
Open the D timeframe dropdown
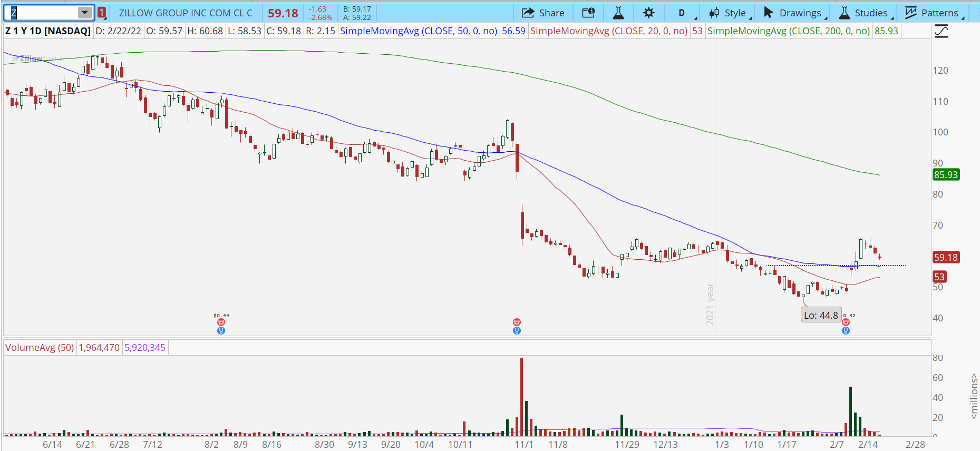coord(681,13)
